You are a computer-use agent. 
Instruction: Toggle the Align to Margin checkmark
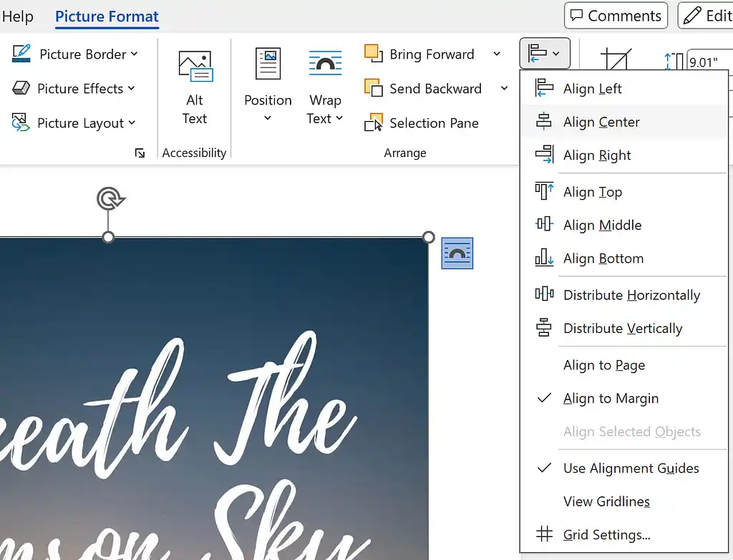point(544,397)
